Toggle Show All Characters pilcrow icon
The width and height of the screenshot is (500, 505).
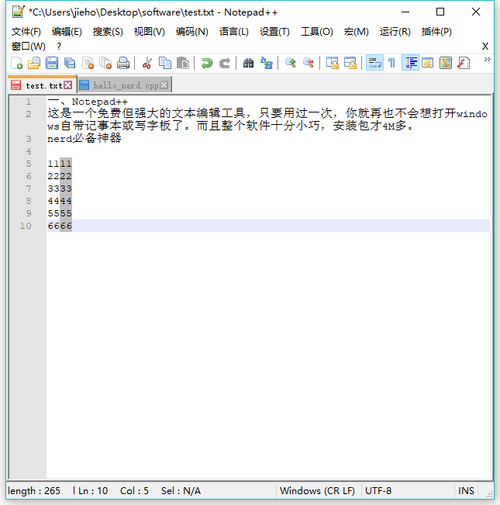(392, 63)
